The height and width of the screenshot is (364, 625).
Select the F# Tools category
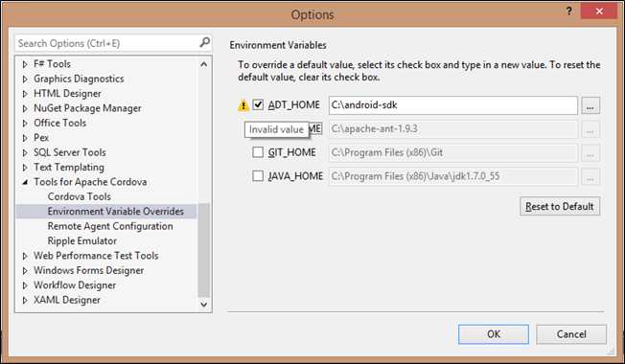point(52,64)
